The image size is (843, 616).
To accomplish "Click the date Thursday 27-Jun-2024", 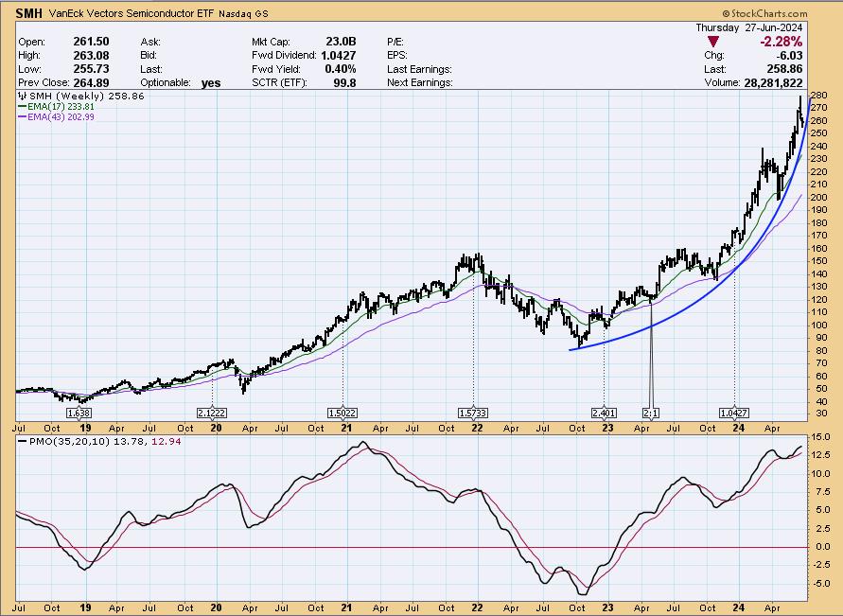I will coord(749,27).
